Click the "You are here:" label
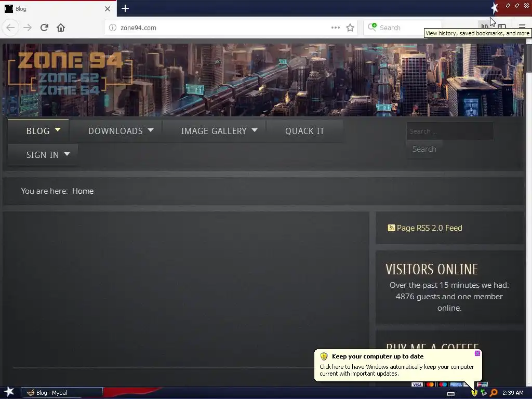The width and height of the screenshot is (532, 399). [x=44, y=191]
